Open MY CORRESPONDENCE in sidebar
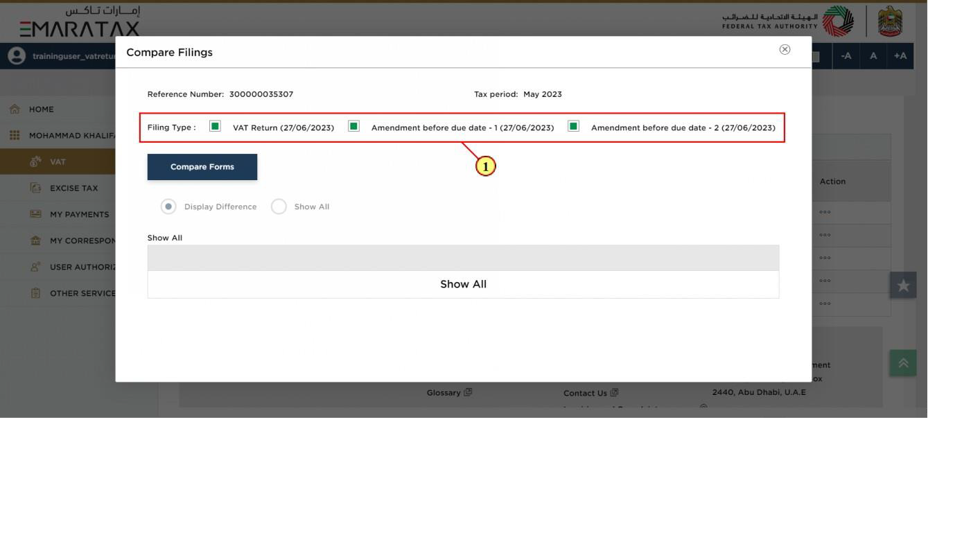Viewport: 980px width, 555px height. click(x=82, y=240)
